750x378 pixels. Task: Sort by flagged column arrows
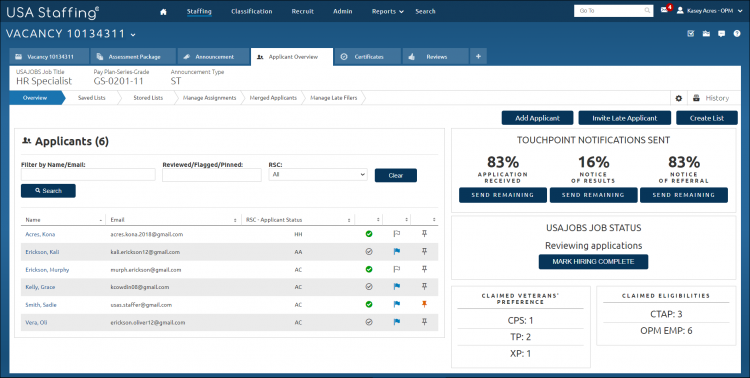[x=407, y=220]
